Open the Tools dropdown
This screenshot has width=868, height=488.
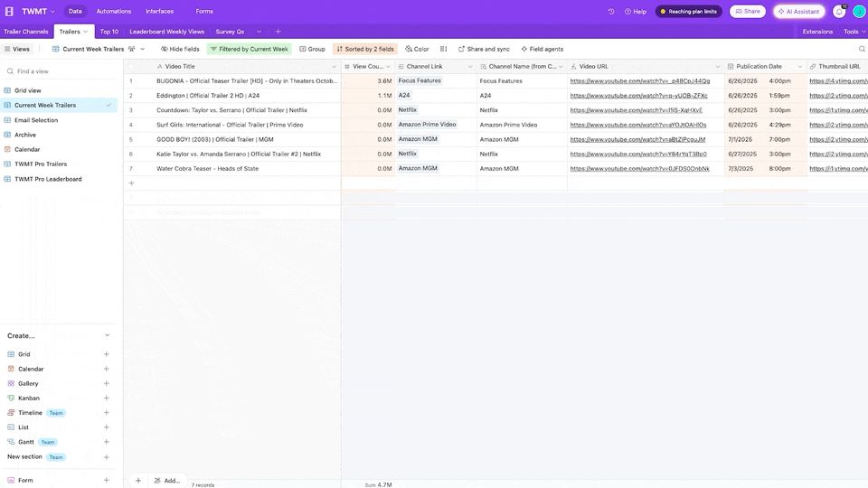pos(854,32)
